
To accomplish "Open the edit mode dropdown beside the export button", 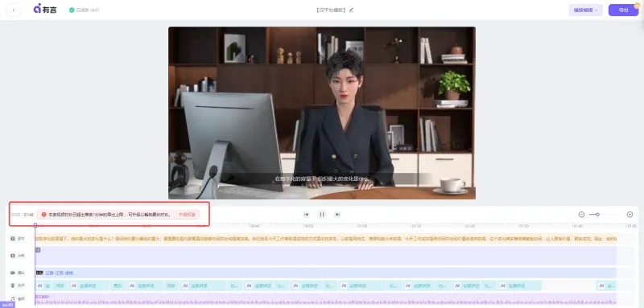I will click(586, 10).
